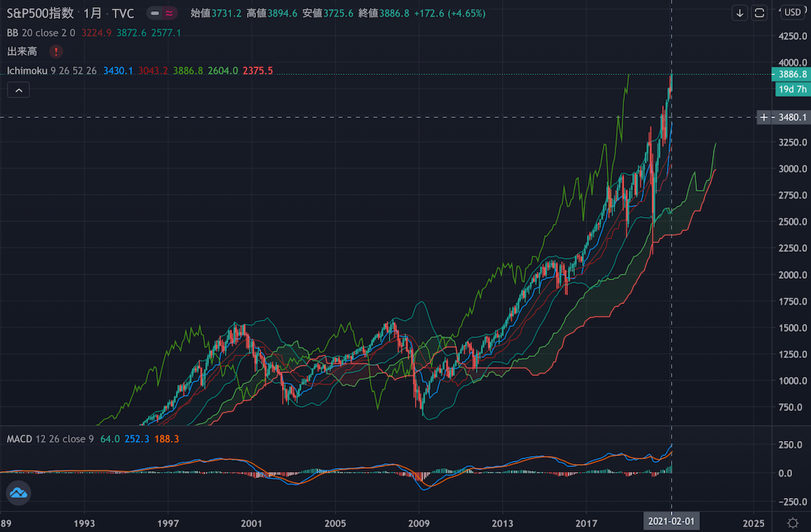Image resolution: width=811 pixels, height=532 pixels.
Task: Click the +172.6 (+4.65%) change value
Action: pyautogui.click(x=450, y=13)
